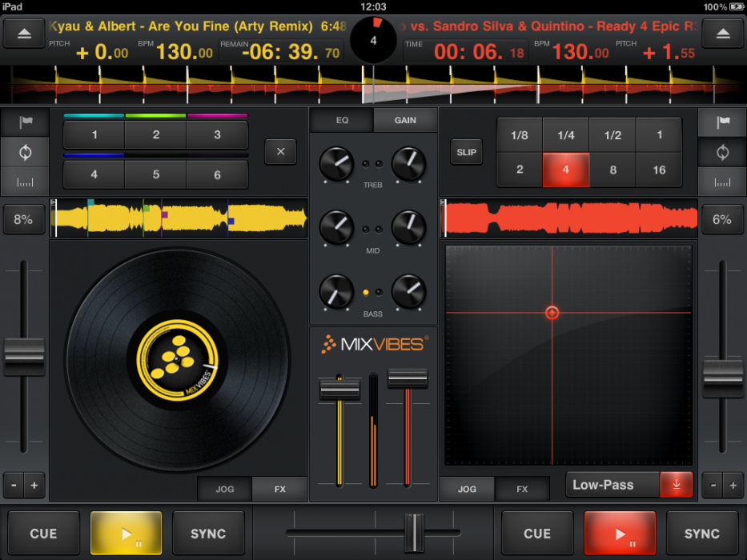Set loop length to 2 beats

520,170
